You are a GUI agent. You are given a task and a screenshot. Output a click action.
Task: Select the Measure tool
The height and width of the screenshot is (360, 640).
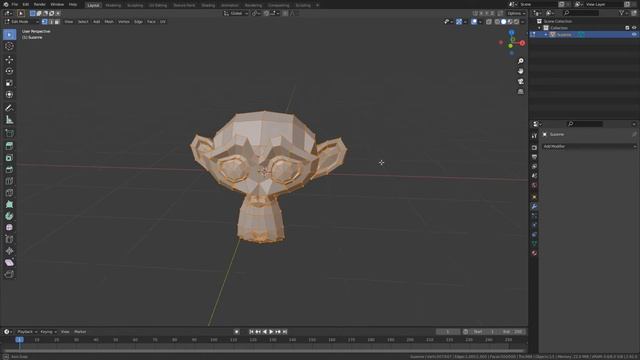coord(9,120)
